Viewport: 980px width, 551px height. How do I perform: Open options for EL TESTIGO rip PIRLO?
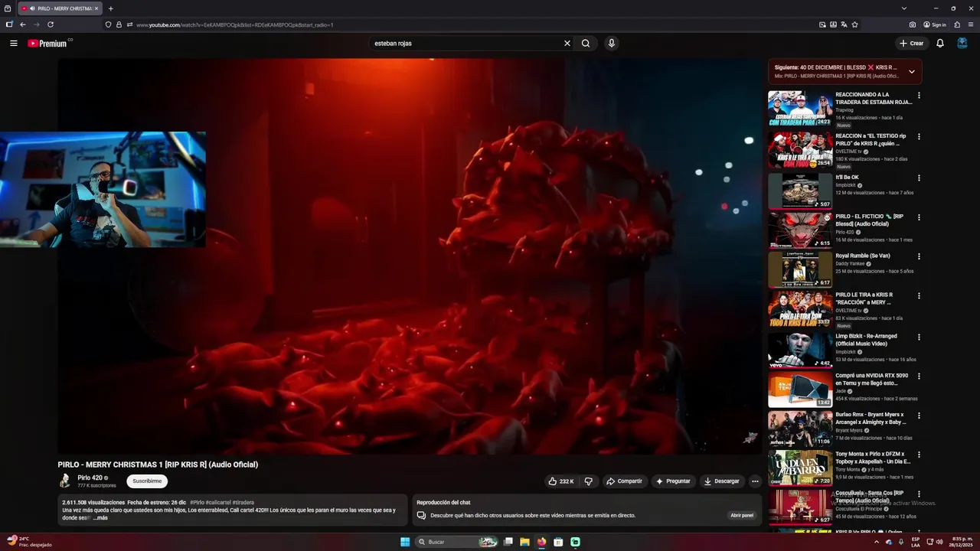point(919,137)
